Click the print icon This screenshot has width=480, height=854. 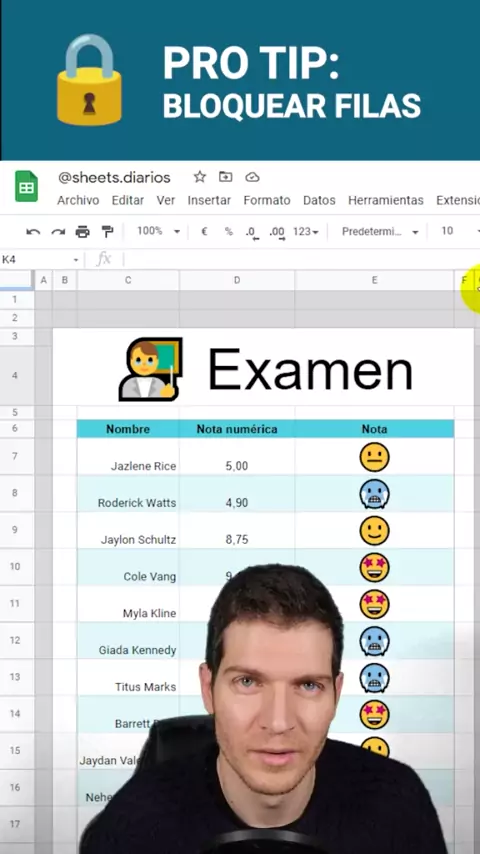click(82, 232)
